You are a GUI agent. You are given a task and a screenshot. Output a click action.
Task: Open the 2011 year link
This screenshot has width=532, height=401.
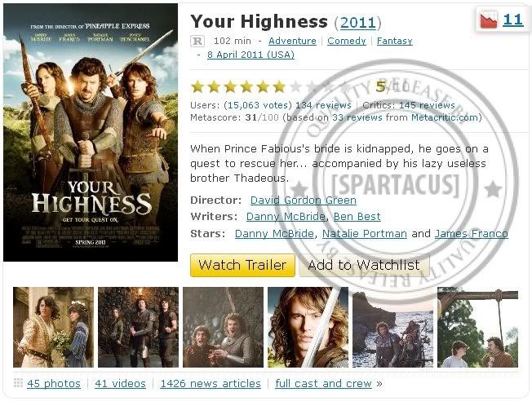tap(358, 23)
